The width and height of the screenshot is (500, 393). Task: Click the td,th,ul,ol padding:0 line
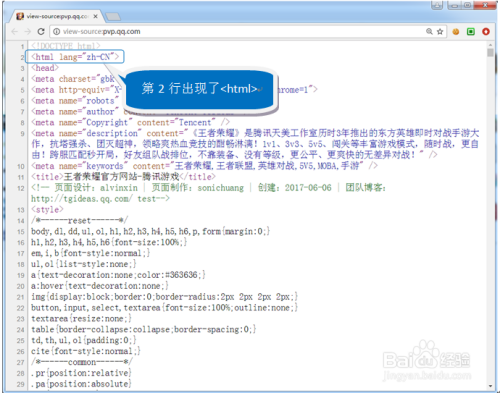84,340
